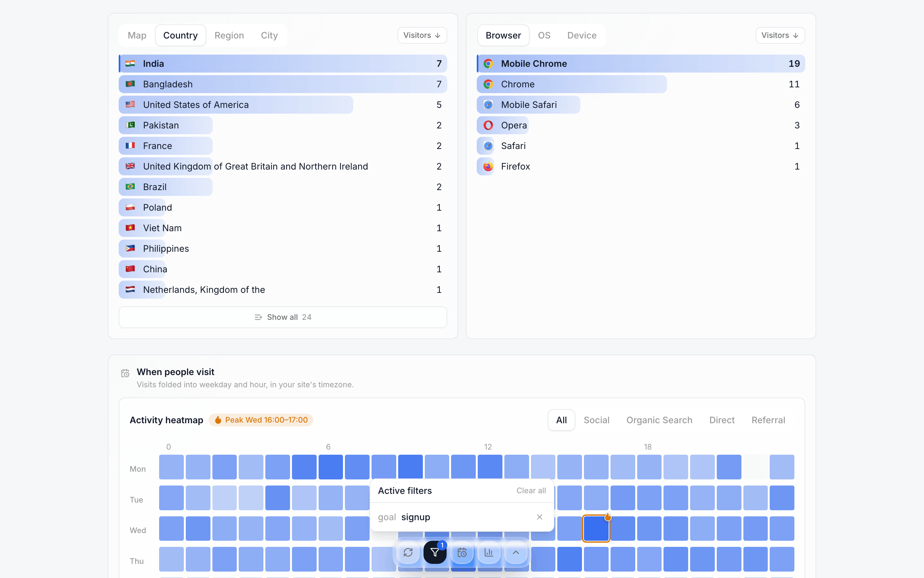Click the near-white Mon 22:00 heatmap cell
The height and width of the screenshot is (578, 924).
(755, 467)
